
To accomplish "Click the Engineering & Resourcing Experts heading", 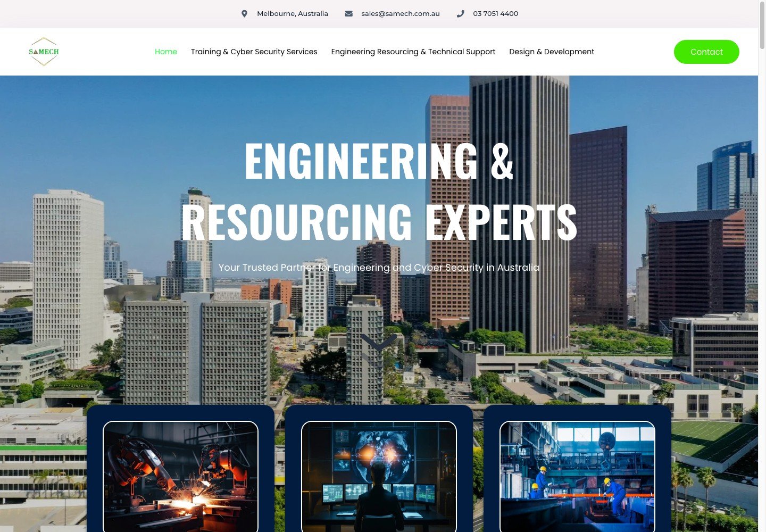I will (379, 190).
